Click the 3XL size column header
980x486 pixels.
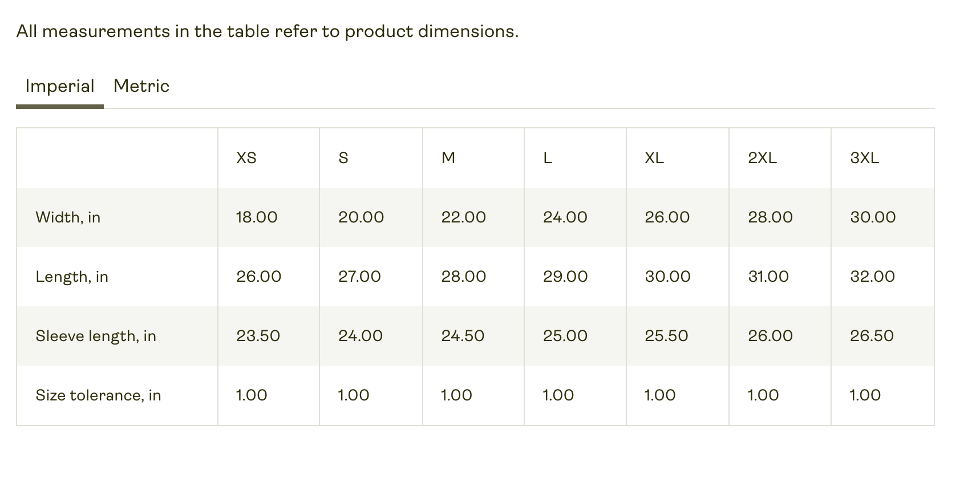864,158
